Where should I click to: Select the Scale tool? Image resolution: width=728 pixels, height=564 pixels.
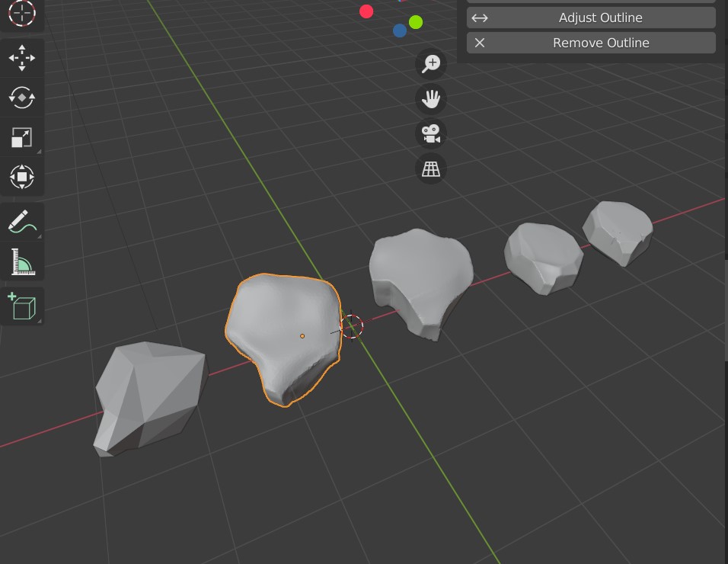tap(22, 137)
